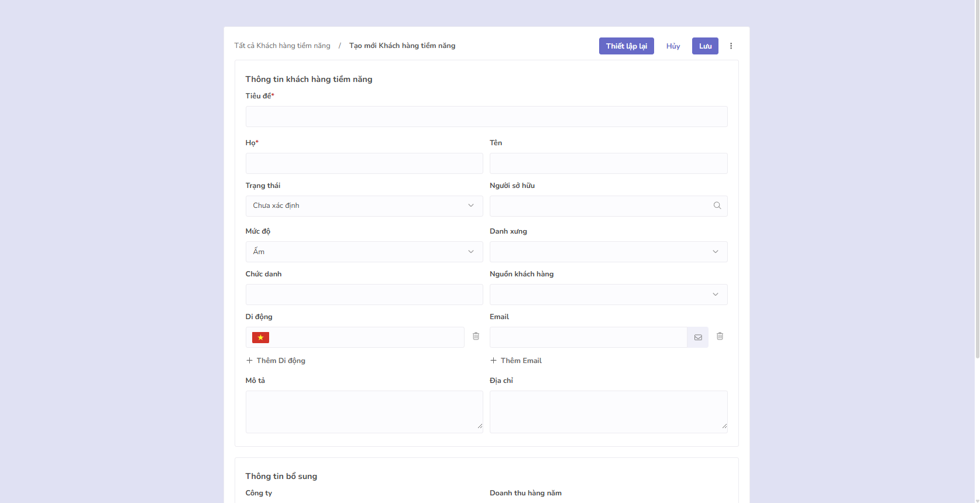
Task: Select the Vietnam flag country code
Action: tap(260, 337)
